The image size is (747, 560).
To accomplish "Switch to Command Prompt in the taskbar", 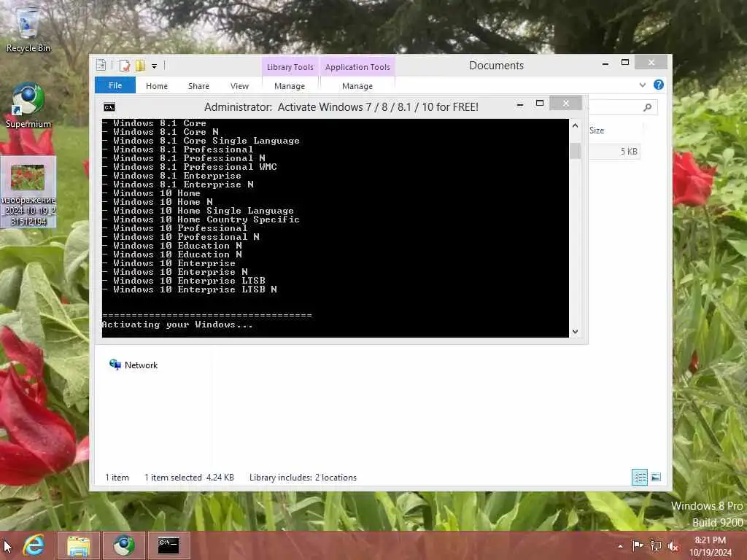I will click(169, 545).
